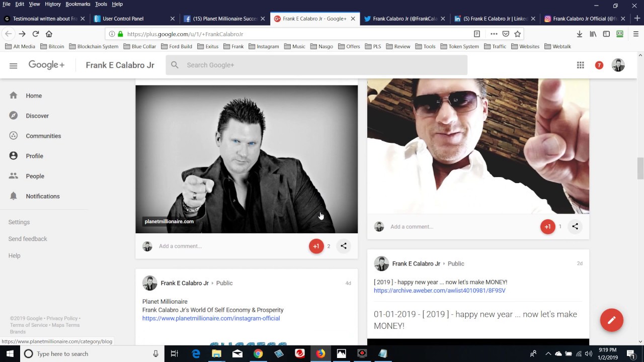Open the pointing man planetmillionaire.com photo

(247, 159)
